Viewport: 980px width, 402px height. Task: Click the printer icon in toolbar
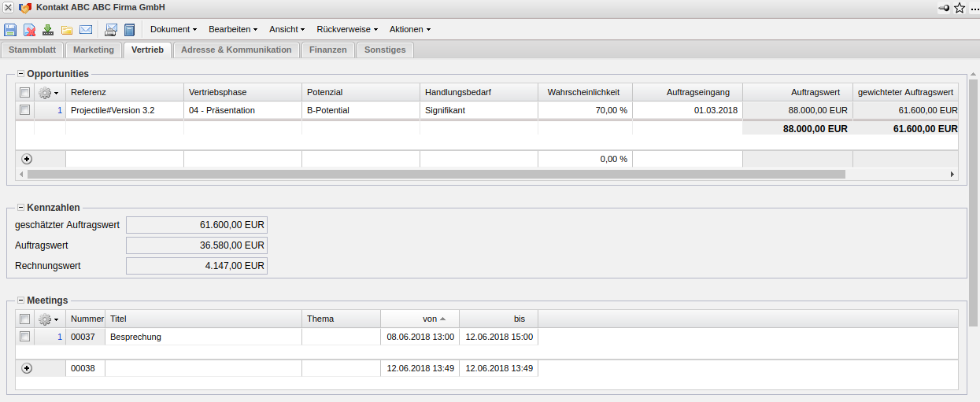pyautogui.click(x=111, y=30)
